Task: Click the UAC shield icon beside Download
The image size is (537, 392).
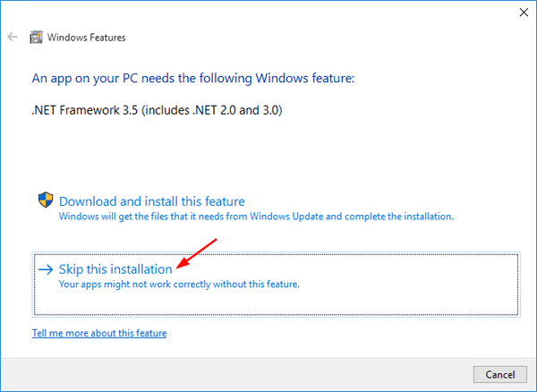Action: click(45, 200)
